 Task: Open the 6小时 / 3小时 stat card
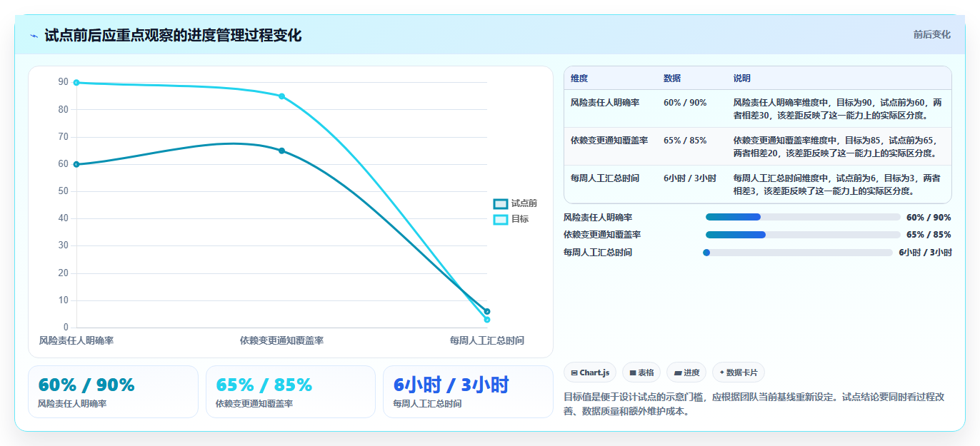click(x=468, y=392)
